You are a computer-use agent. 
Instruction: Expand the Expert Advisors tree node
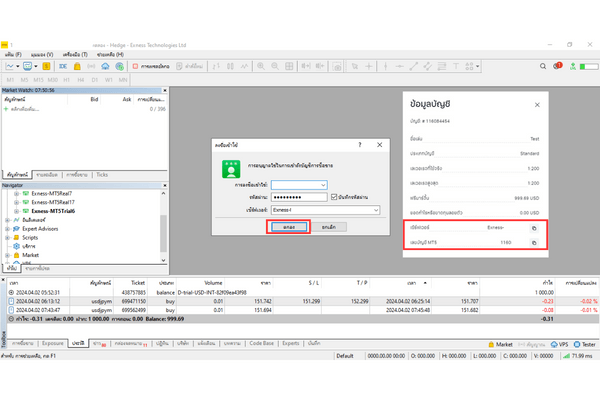(x=8, y=229)
